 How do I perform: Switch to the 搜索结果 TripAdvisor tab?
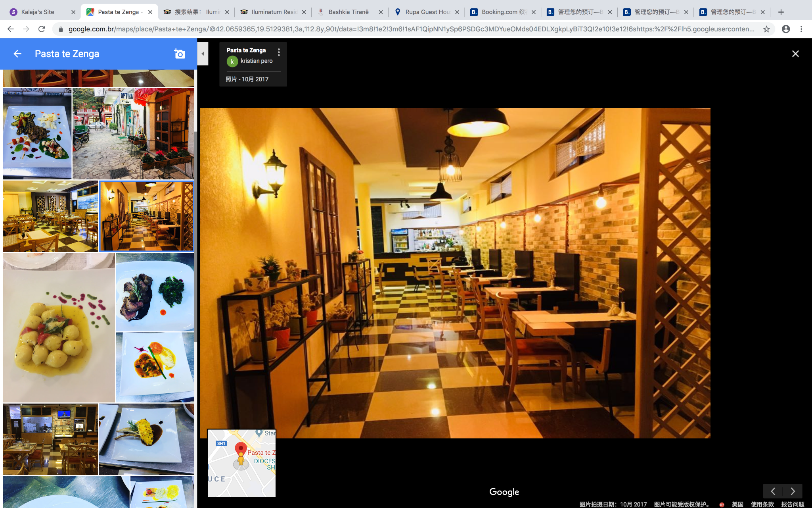[197, 12]
